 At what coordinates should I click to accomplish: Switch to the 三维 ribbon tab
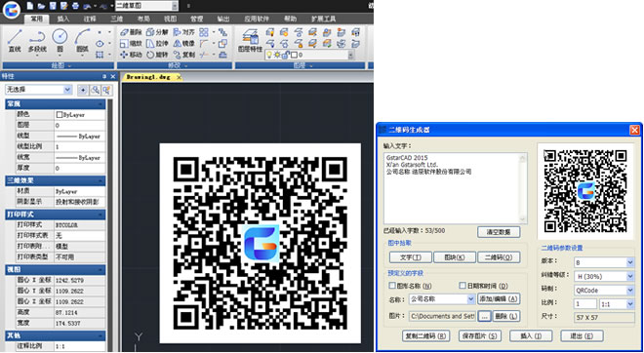tap(117, 19)
